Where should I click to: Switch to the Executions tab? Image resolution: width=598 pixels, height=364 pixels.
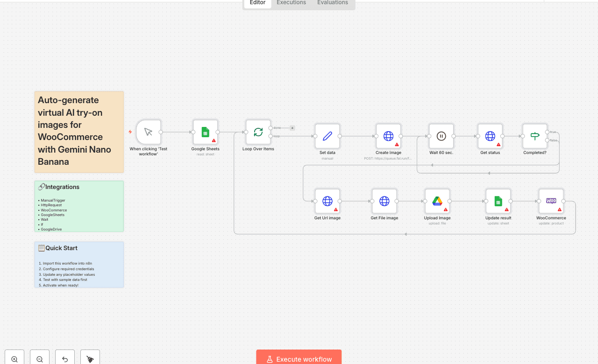click(x=291, y=3)
